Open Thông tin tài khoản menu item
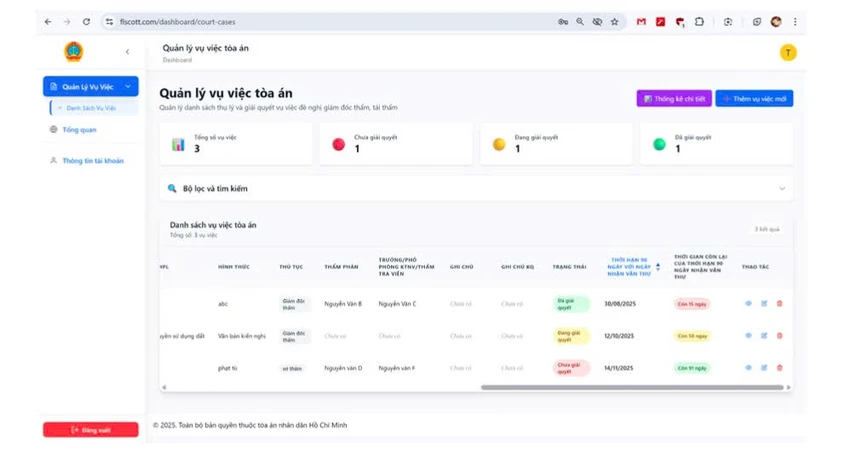Viewport: 850px width, 460px height. tap(93, 160)
